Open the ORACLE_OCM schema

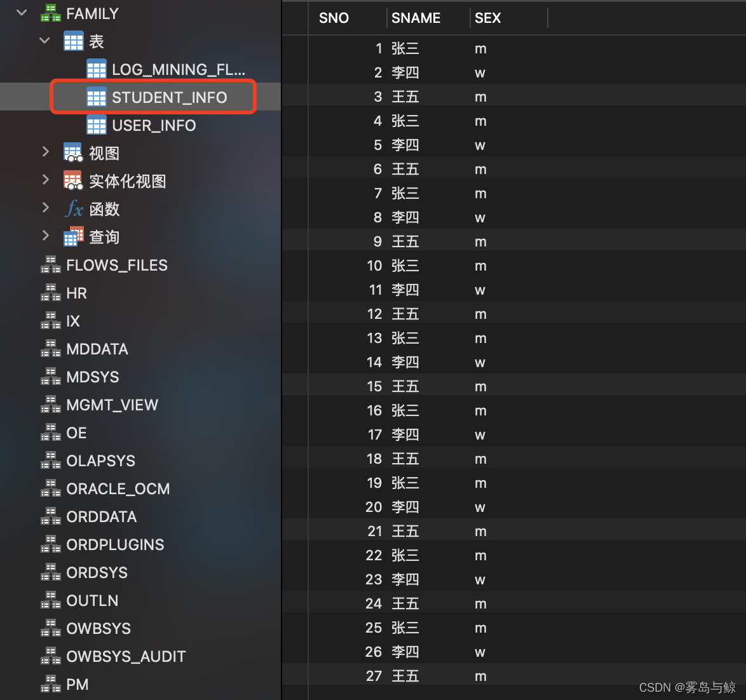tap(118, 488)
